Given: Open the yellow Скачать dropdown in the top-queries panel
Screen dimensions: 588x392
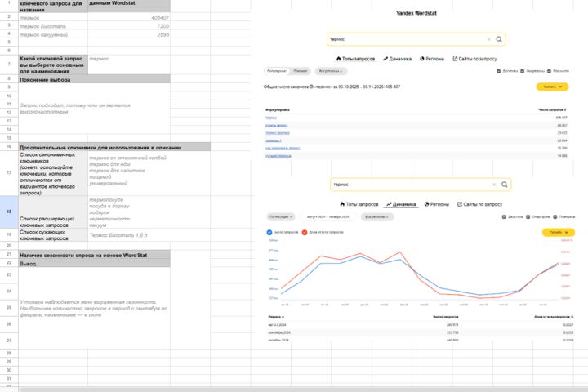Looking at the screenshot, I should click(x=552, y=87).
